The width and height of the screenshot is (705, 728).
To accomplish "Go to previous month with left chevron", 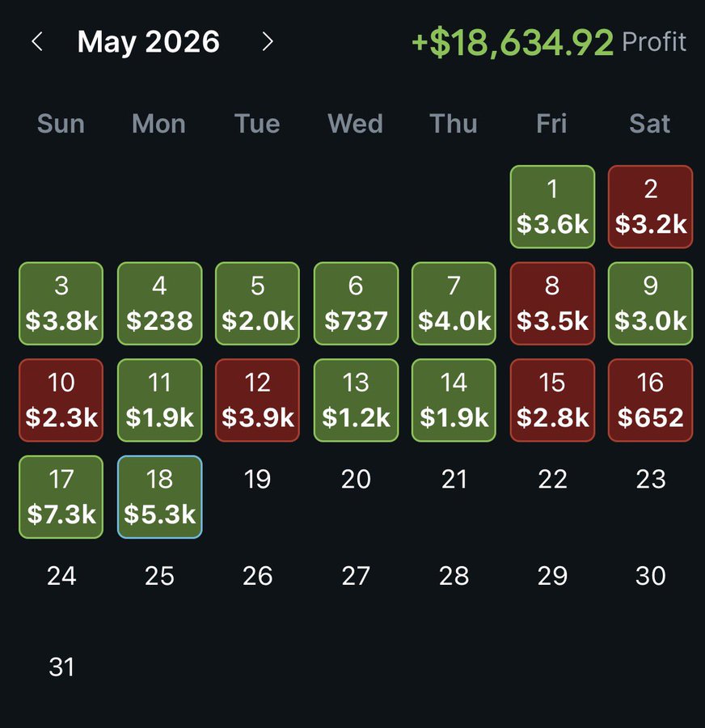I will click(37, 41).
